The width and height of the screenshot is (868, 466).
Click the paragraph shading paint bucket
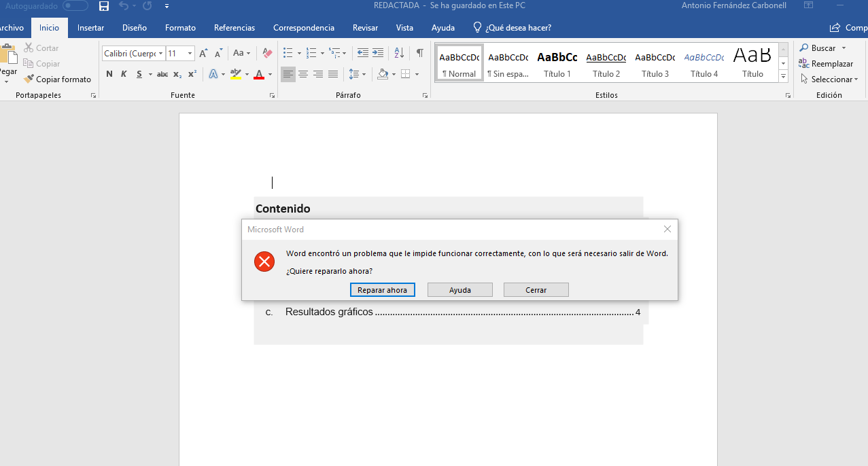(383, 74)
